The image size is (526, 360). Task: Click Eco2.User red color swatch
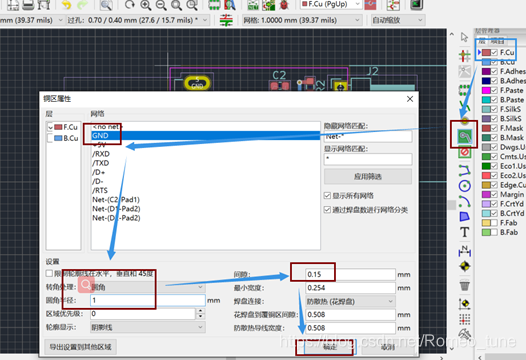click(x=486, y=175)
